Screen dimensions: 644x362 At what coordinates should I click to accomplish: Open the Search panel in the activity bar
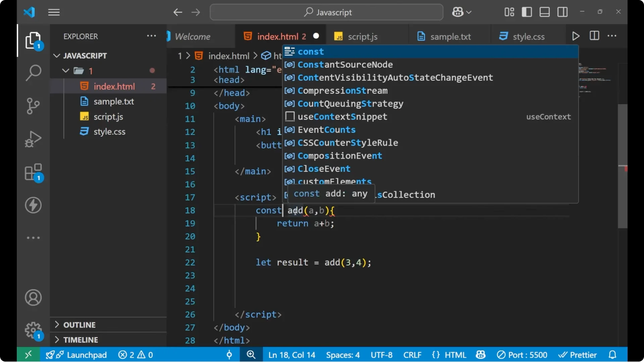[x=33, y=72]
